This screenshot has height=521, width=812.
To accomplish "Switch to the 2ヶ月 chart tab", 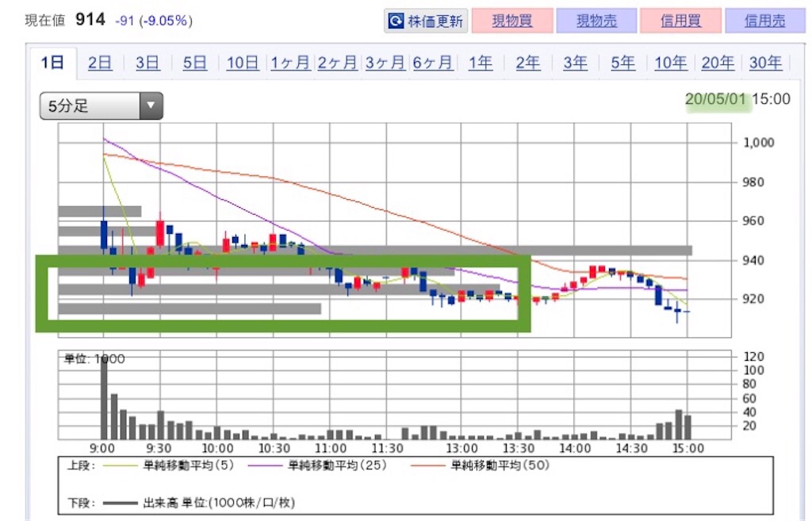I will click(x=338, y=63).
